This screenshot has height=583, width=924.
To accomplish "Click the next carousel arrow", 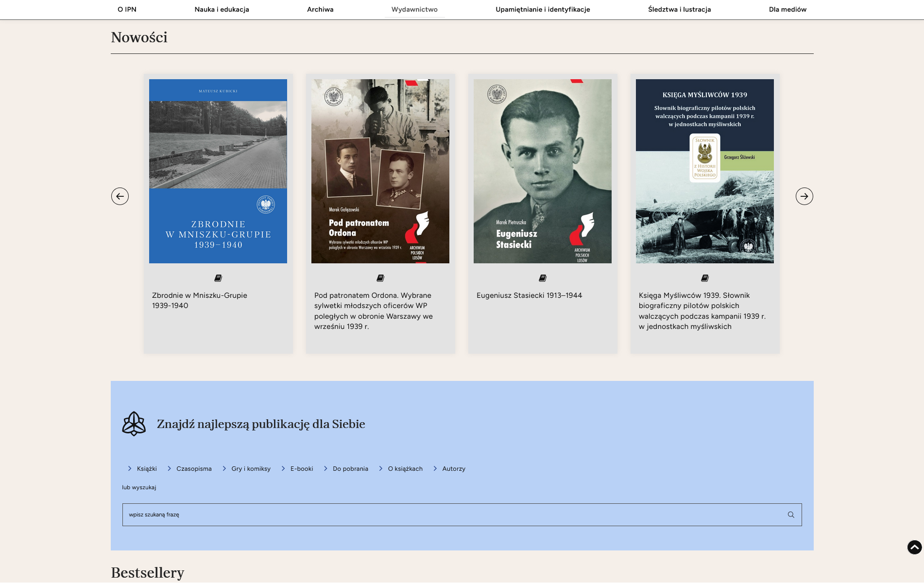I will click(804, 196).
